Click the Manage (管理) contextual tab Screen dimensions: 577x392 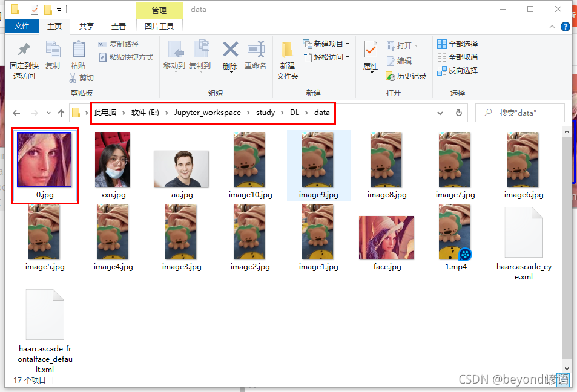(x=159, y=10)
